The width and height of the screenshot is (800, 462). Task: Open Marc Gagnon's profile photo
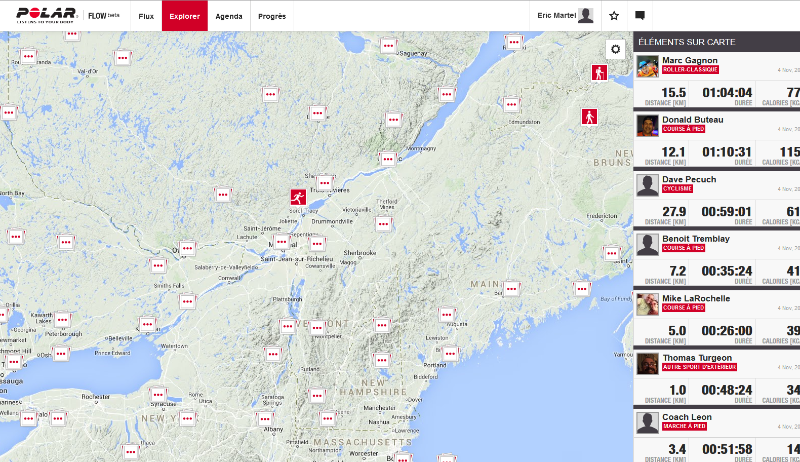pos(648,66)
